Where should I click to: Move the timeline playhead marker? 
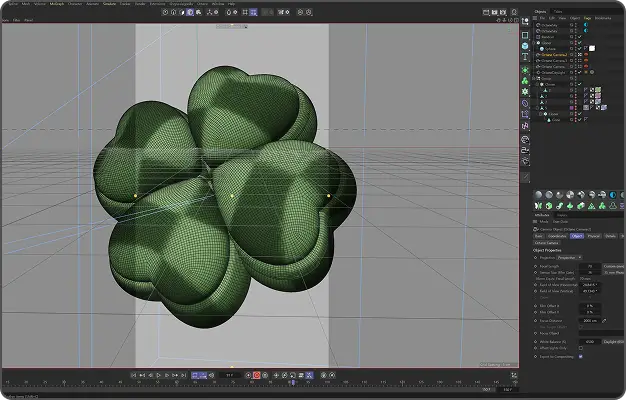click(293, 382)
